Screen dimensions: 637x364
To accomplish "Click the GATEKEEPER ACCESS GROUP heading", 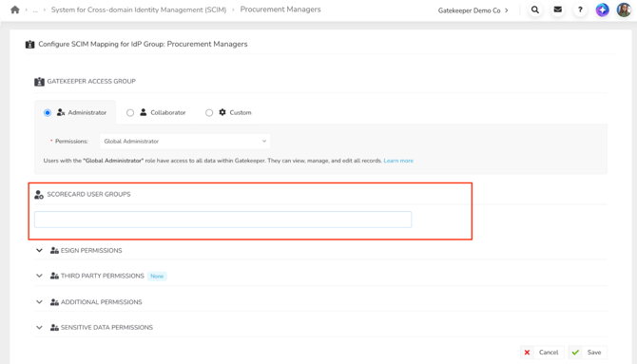I will pyautogui.click(x=91, y=81).
